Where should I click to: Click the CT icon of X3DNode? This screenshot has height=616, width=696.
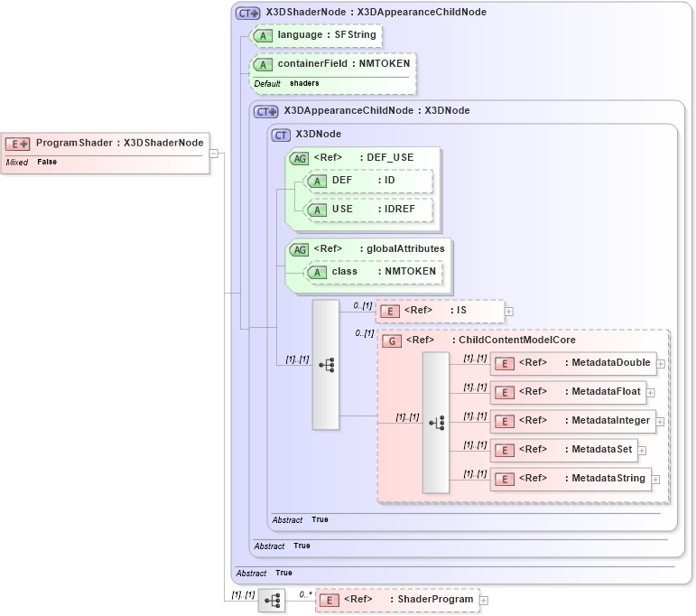click(281, 135)
